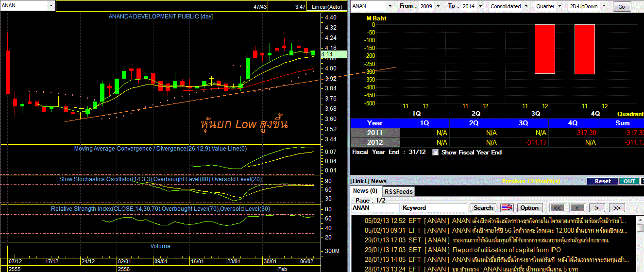Screen dimensions: 644x272
Task: Go to next news page (>)
Action: click(x=596, y=207)
